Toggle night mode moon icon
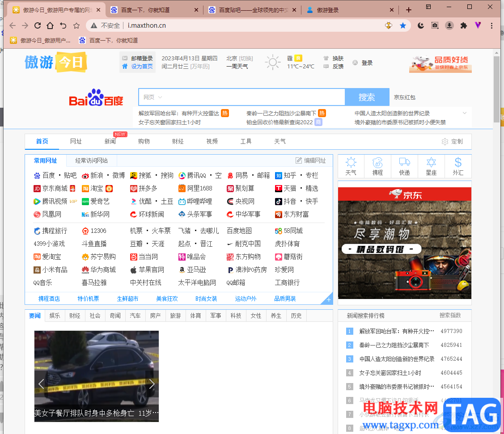 (x=421, y=25)
